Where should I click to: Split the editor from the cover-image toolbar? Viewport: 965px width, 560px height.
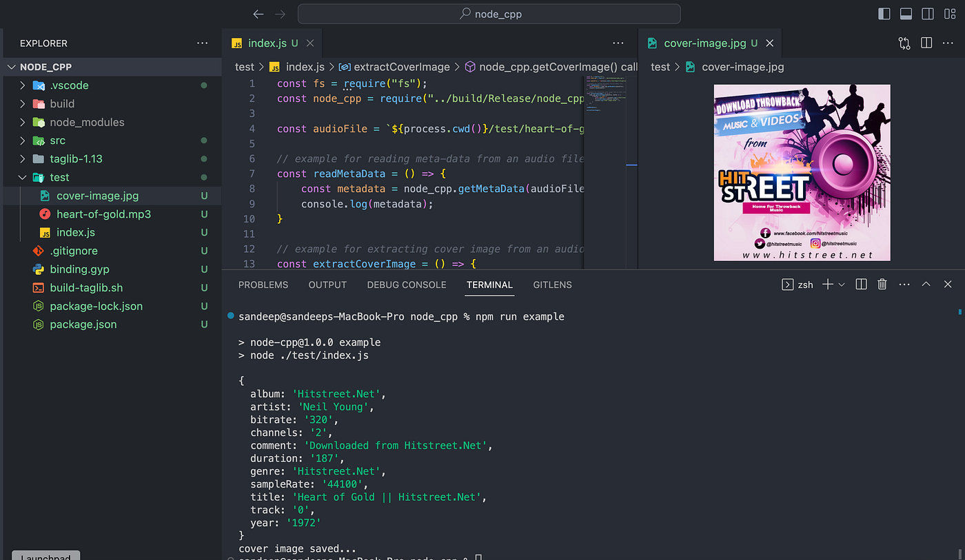[x=926, y=43]
